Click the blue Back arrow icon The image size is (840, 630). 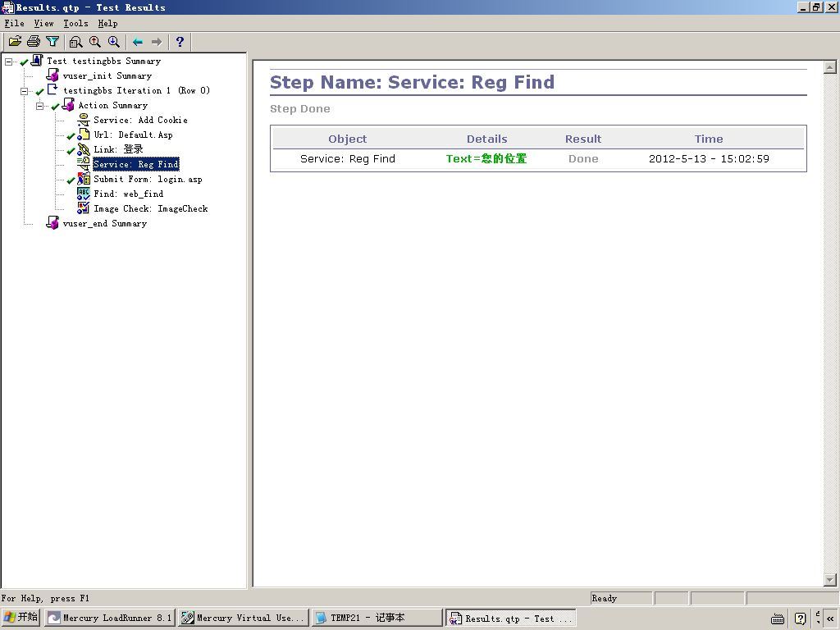click(138, 41)
